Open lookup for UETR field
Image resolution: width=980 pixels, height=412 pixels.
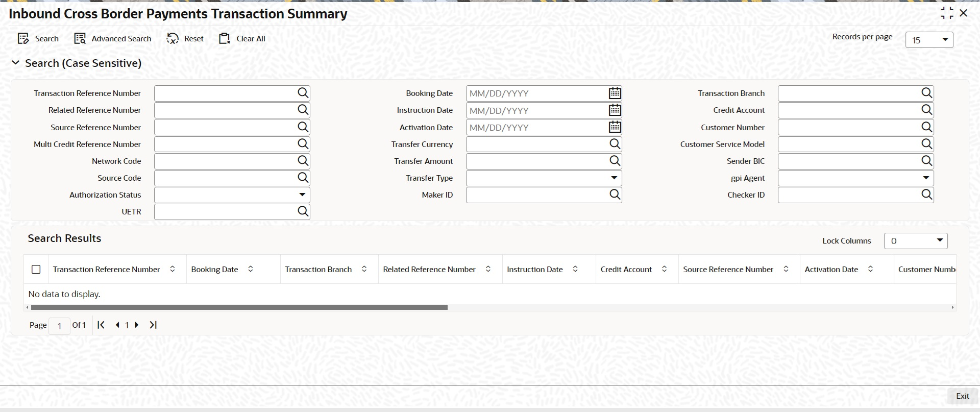303,211
